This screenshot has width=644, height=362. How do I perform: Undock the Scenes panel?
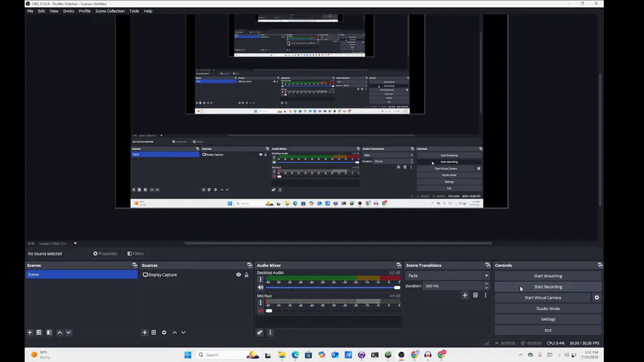135,265
